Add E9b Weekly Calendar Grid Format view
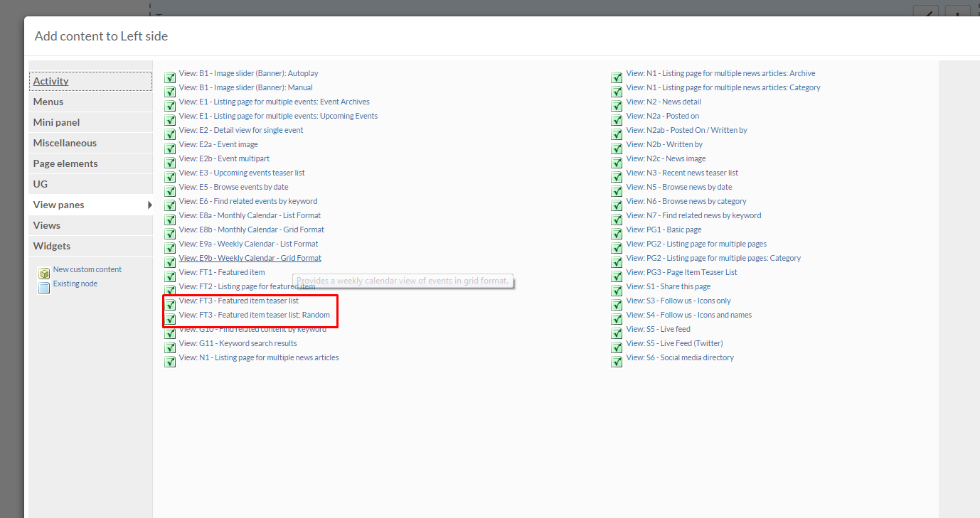The width and height of the screenshot is (980, 518). (250, 258)
